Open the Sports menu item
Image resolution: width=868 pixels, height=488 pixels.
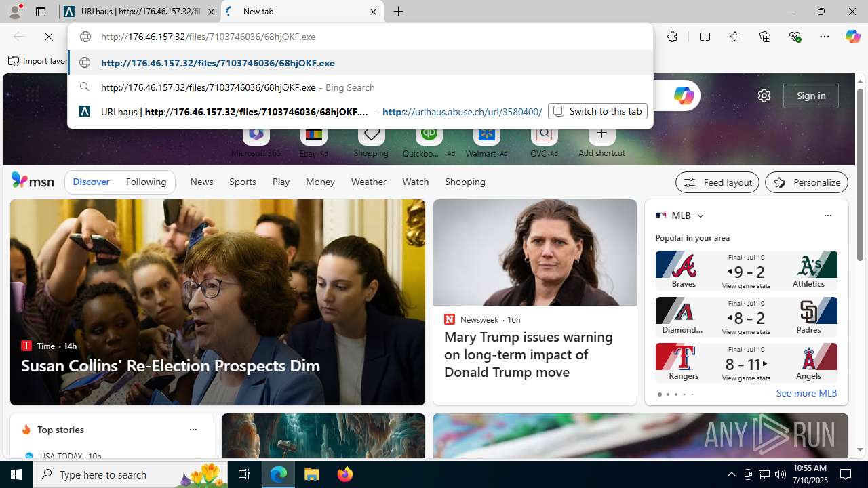[x=242, y=182]
